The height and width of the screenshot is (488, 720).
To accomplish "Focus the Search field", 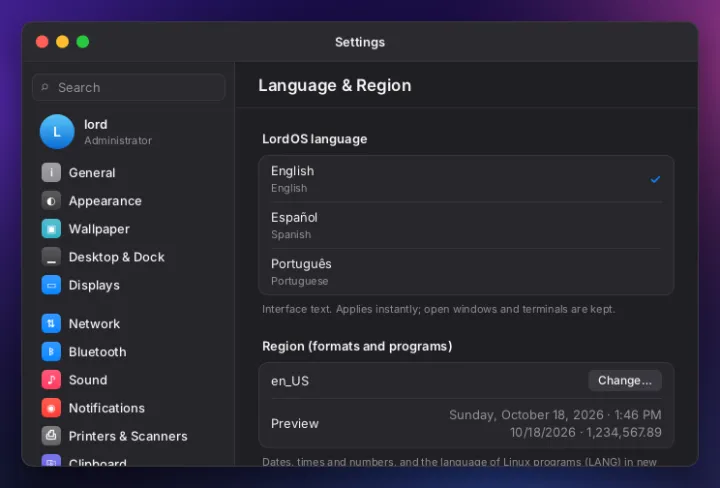I will (129, 87).
